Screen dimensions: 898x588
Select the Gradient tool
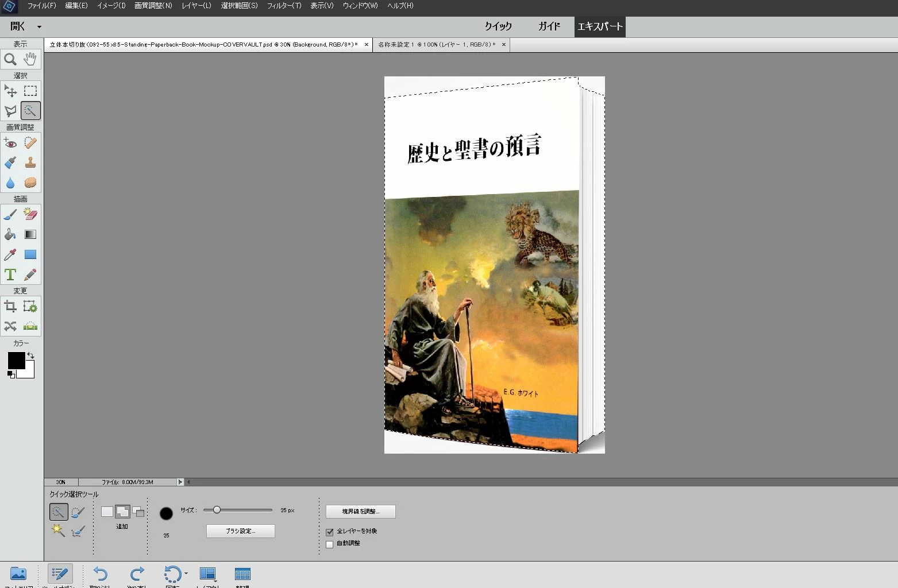[30, 234]
